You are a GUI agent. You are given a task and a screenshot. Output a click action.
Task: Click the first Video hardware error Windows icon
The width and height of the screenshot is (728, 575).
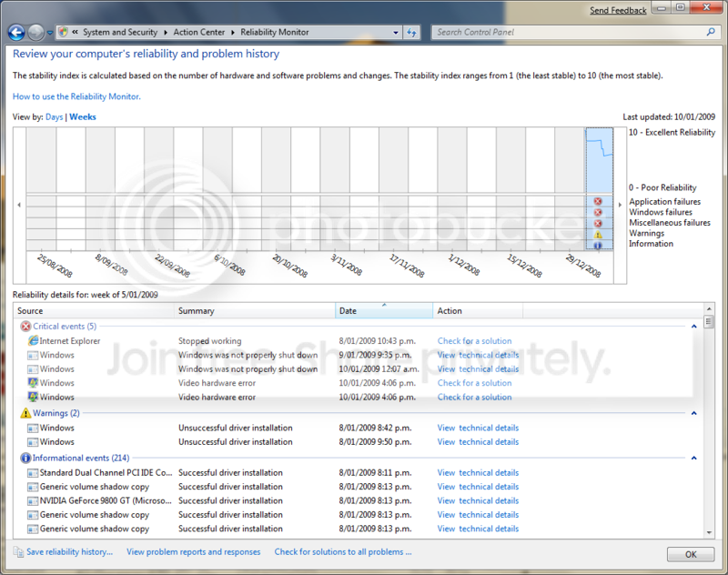33,383
